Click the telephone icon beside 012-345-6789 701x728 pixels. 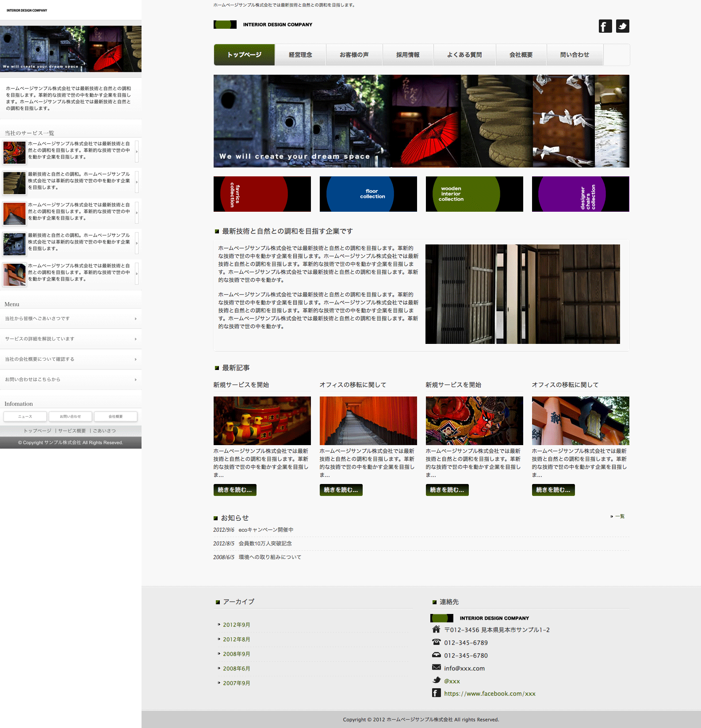[x=437, y=642]
